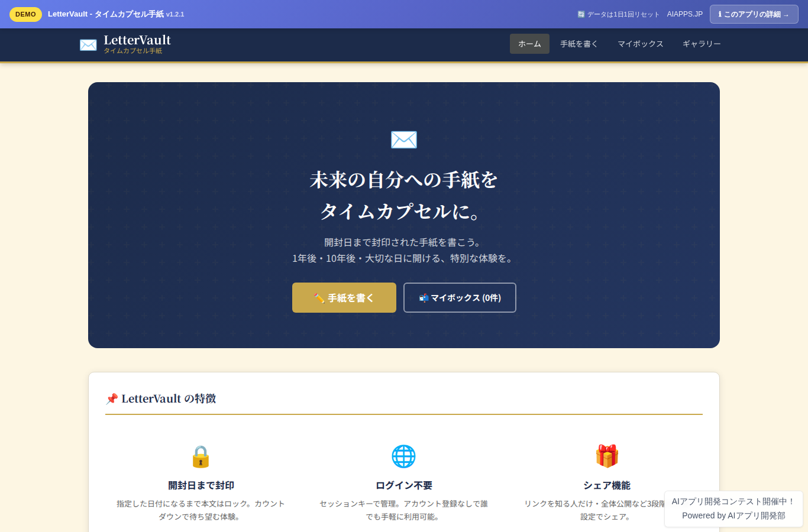Click the AIアプリ開発コンテスト開催中 banner

tap(733, 501)
